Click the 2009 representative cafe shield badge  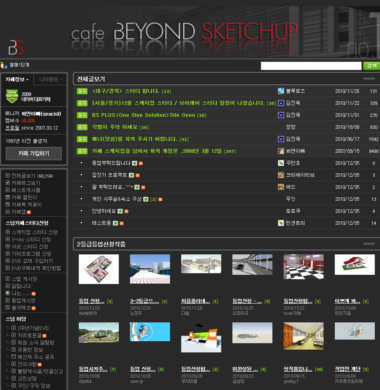click(12, 96)
